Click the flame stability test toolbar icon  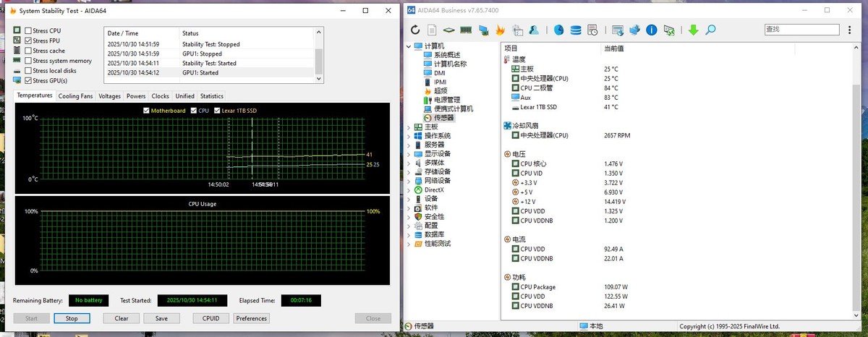pos(500,30)
